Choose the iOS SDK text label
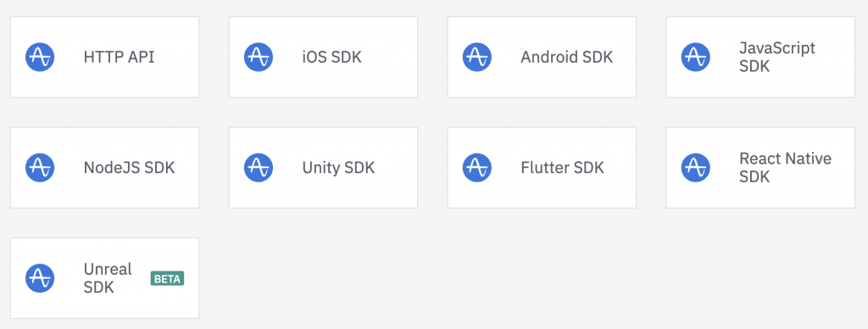The width and height of the screenshot is (868, 329). click(332, 57)
